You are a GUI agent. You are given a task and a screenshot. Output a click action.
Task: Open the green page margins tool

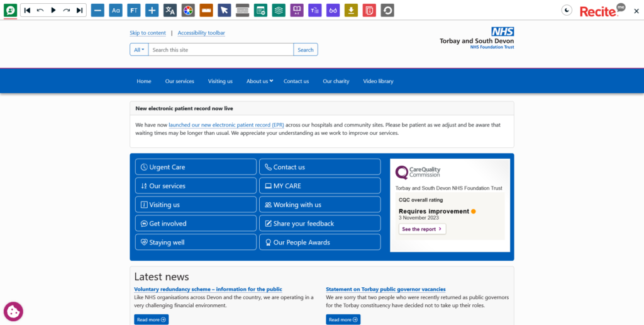click(261, 10)
